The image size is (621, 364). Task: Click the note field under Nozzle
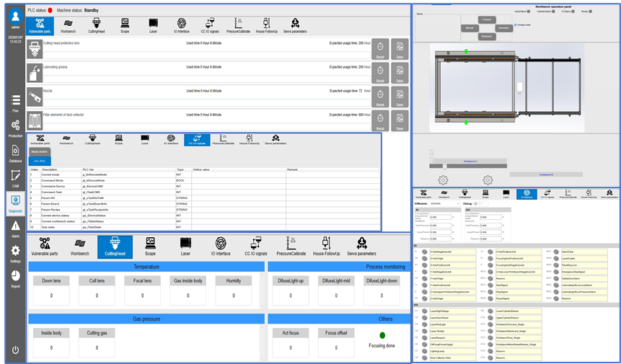pos(207,103)
